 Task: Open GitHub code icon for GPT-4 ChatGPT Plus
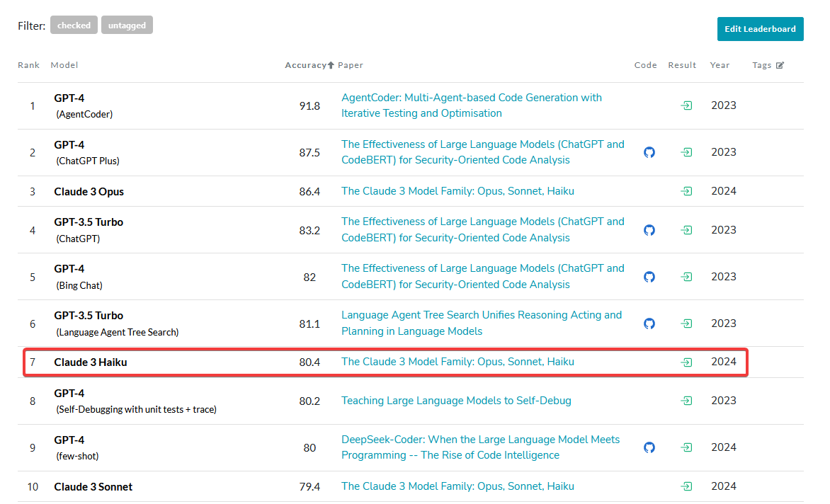[x=649, y=152]
